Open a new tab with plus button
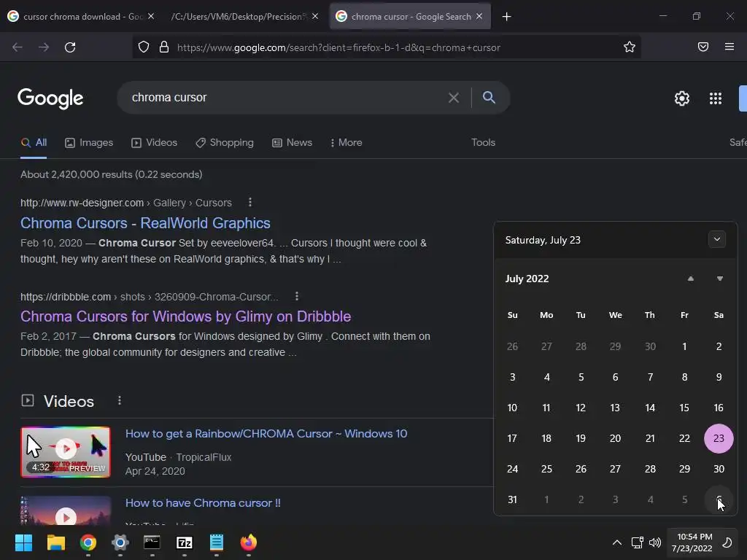Viewport: 747px width, 560px height. pyautogui.click(x=506, y=17)
